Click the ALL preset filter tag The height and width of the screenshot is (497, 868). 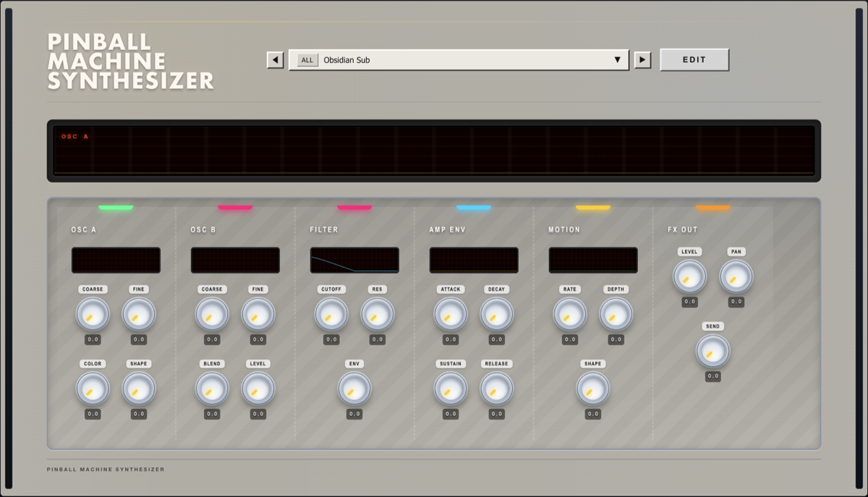(x=307, y=60)
